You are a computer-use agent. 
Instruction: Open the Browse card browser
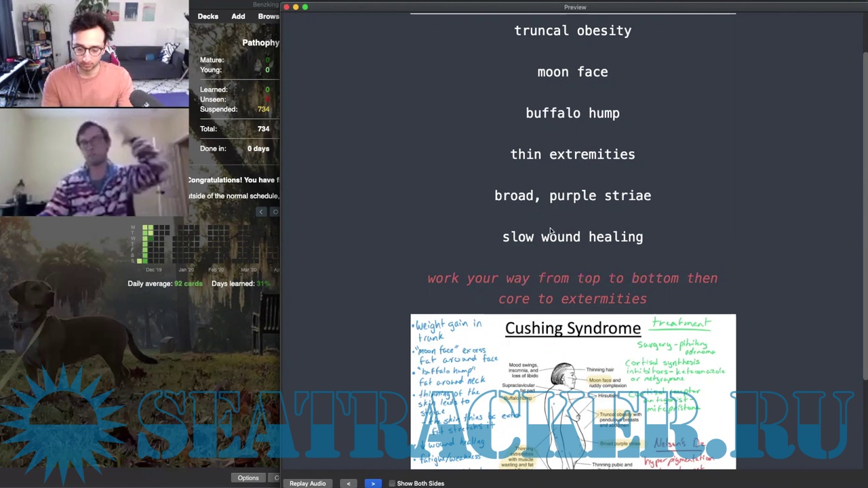(269, 16)
